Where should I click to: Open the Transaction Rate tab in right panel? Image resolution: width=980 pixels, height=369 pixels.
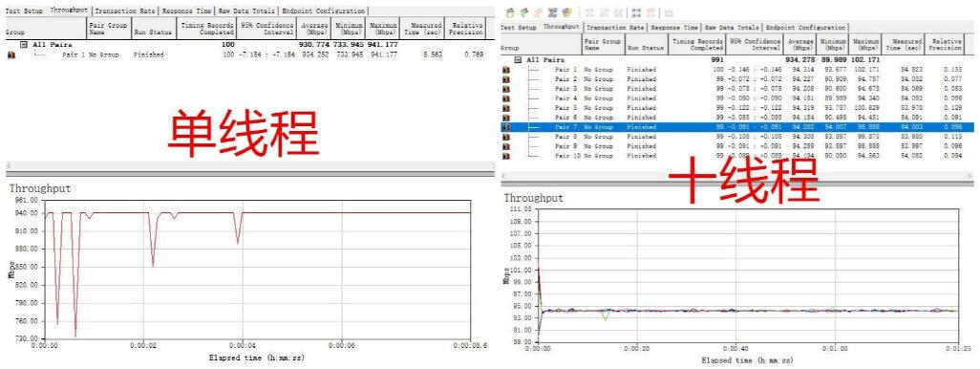[615, 28]
